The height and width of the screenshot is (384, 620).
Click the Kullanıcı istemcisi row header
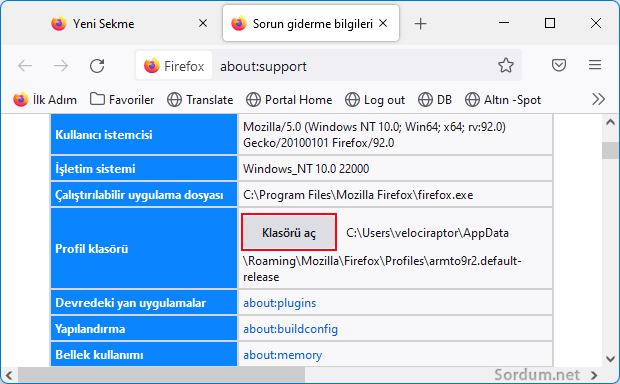pos(144,134)
